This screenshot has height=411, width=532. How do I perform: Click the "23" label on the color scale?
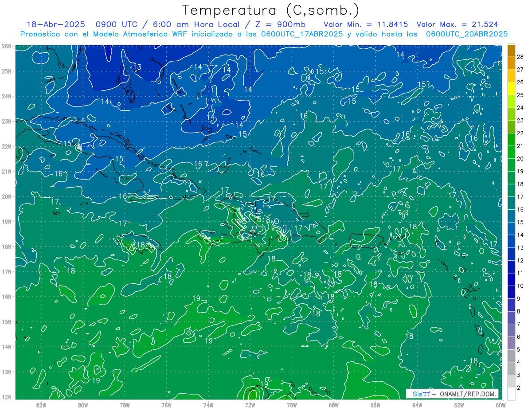(x=520, y=121)
